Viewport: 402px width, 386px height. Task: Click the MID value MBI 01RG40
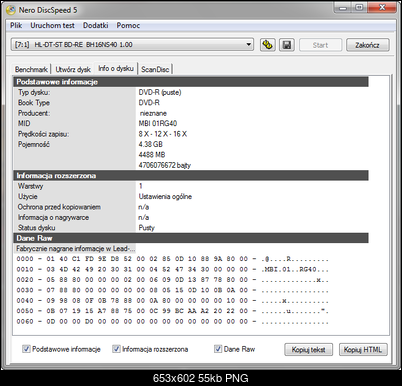[x=158, y=123]
